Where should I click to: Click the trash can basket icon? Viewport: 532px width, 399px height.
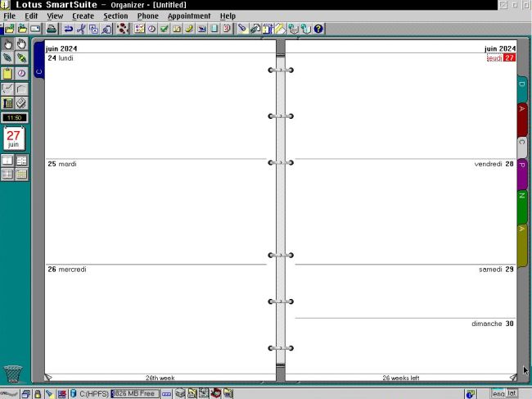click(13, 374)
